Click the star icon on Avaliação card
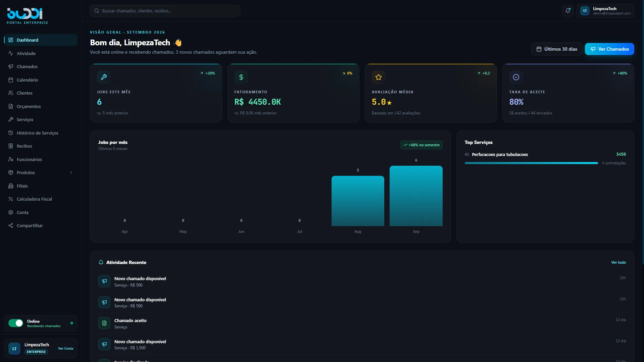The height and width of the screenshot is (362, 644). (x=379, y=77)
